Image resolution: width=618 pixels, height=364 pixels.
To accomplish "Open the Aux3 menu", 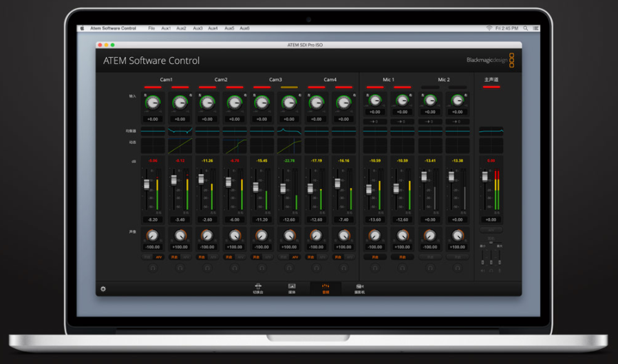I will tap(198, 28).
